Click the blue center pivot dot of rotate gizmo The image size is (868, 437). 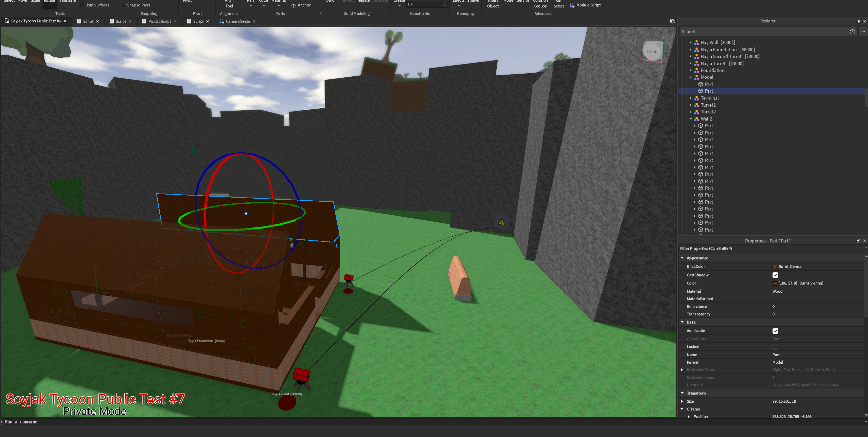coord(246,214)
